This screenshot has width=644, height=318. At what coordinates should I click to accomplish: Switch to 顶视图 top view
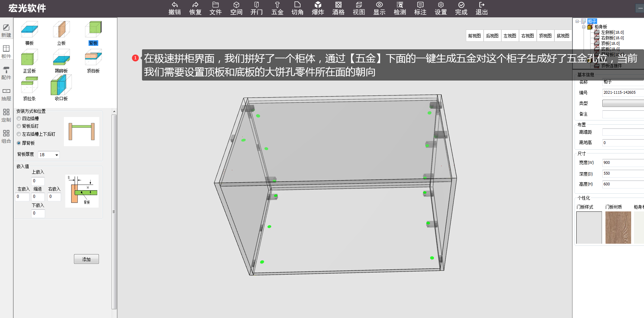545,36
